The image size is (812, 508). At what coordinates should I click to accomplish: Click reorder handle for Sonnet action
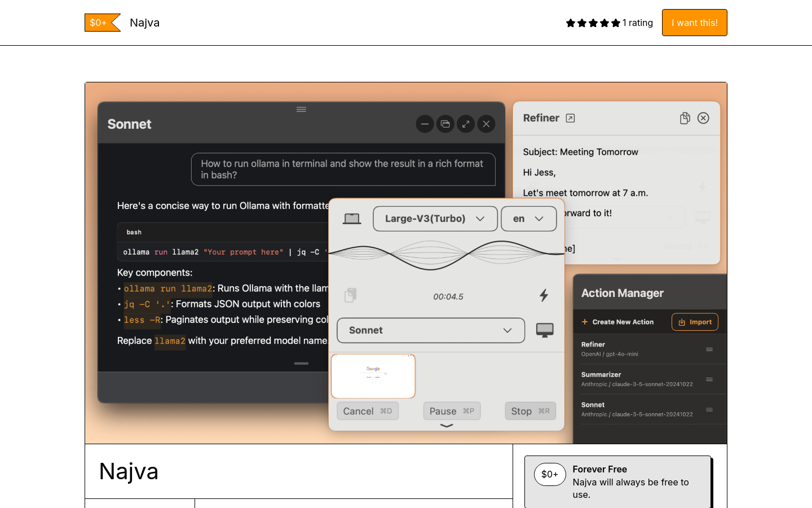709,410
